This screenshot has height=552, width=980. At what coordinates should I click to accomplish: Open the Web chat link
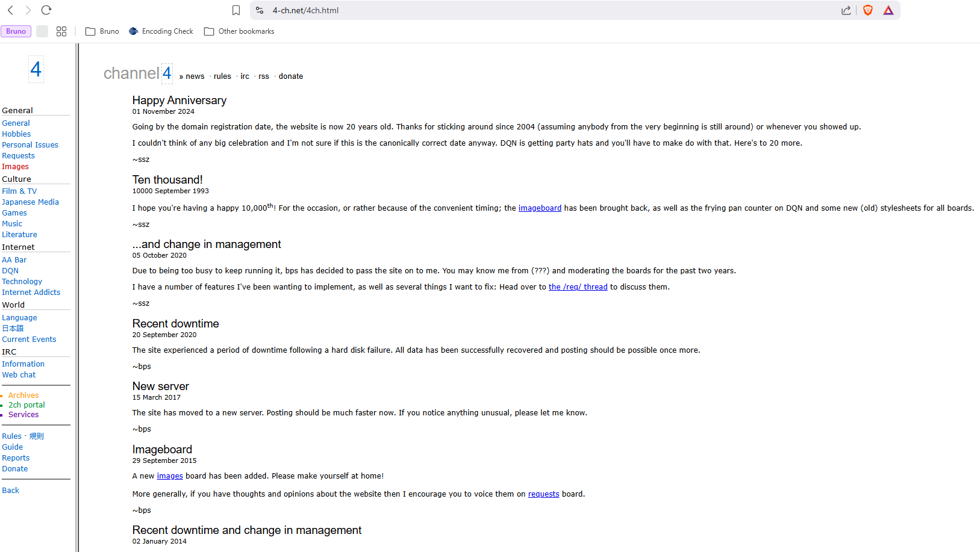pyautogui.click(x=19, y=375)
